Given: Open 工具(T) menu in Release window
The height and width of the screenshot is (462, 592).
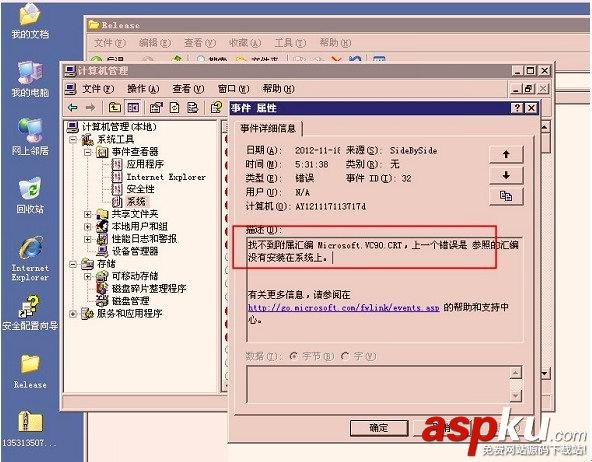Looking at the screenshot, I should pos(290,43).
